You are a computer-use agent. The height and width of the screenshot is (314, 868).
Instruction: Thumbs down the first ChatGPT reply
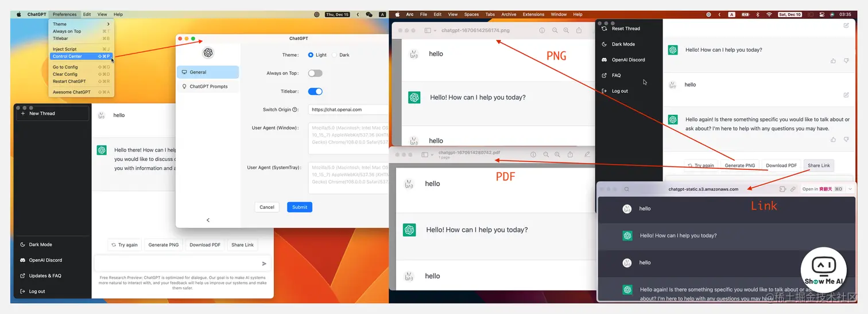(x=846, y=61)
